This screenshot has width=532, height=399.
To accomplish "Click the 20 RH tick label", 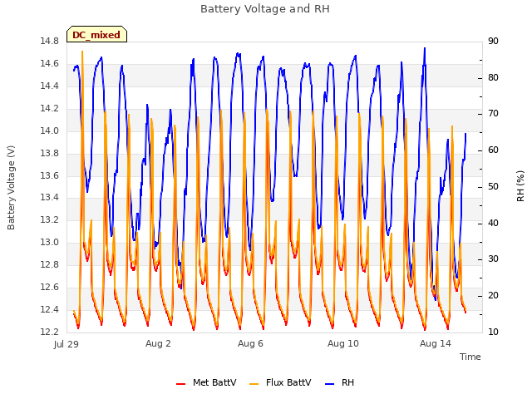I will pyautogui.click(x=493, y=296).
